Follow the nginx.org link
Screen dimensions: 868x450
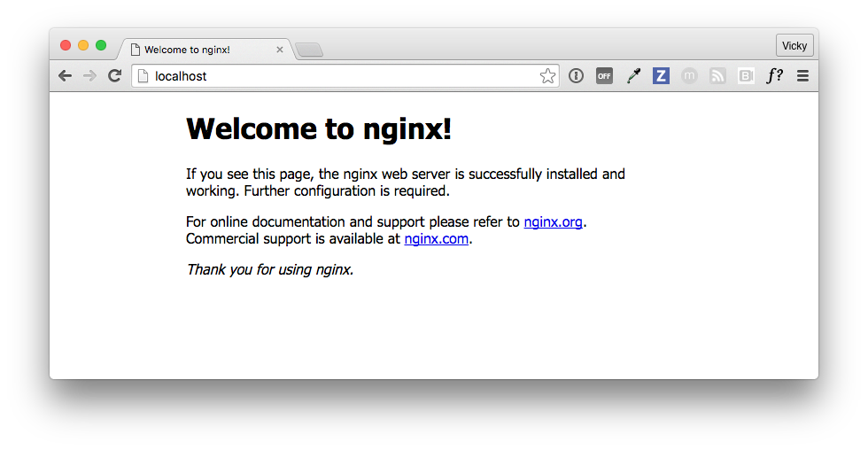[x=553, y=222]
